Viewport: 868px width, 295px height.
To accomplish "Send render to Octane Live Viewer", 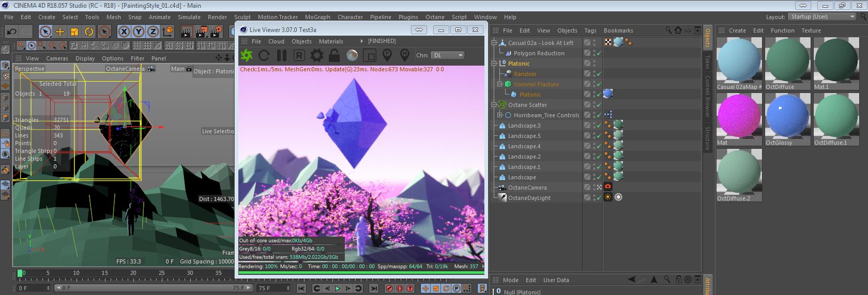I will (x=247, y=55).
